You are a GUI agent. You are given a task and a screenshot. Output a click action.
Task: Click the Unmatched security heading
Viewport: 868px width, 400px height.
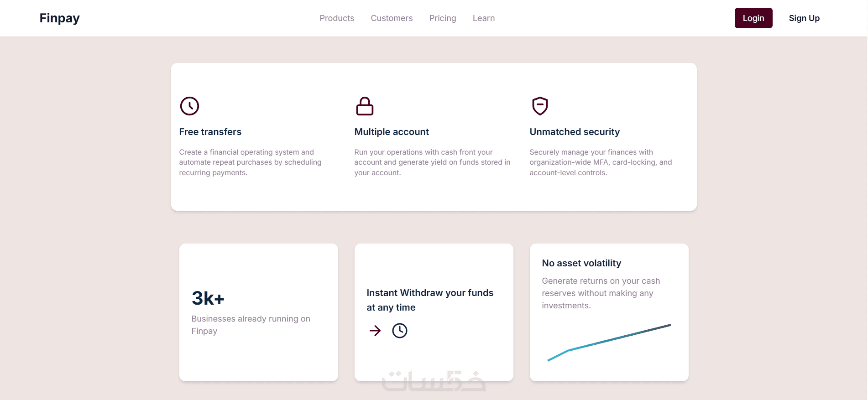pos(575,132)
